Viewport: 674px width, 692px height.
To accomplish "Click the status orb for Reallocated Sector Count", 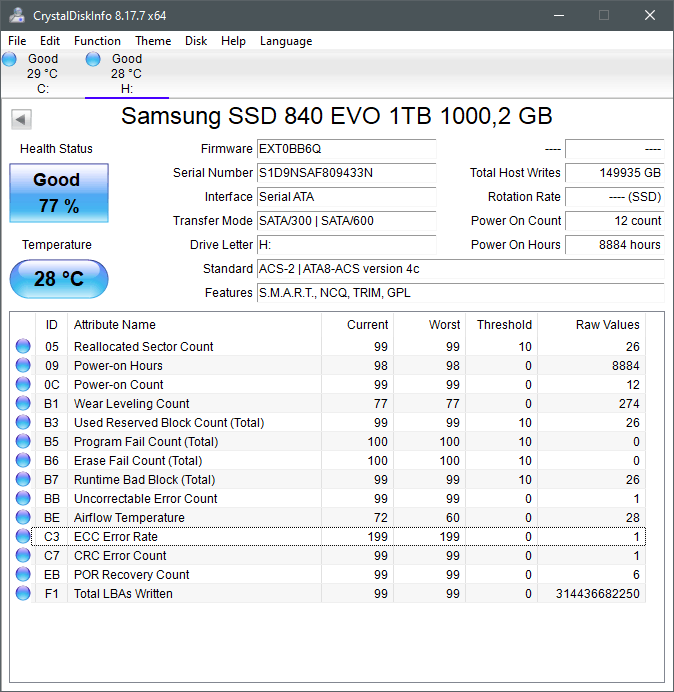I will (23, 346).
